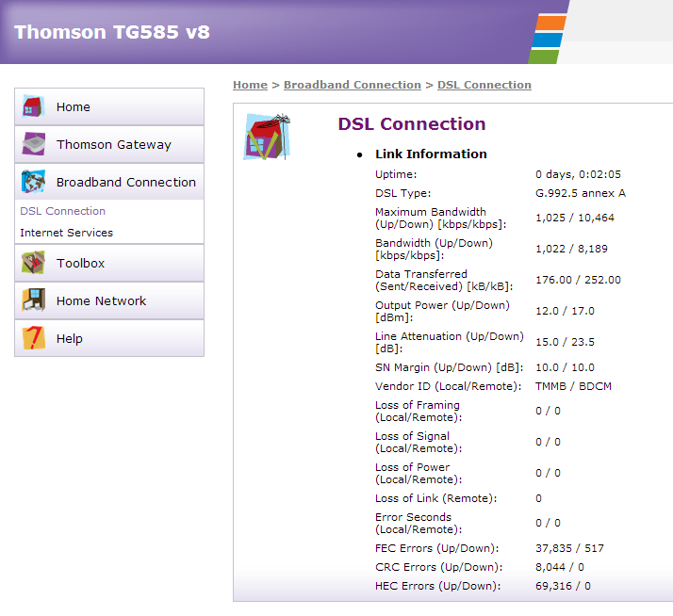Viewport: 673px width, 616px height.
Task: Click the Line Attenuation (Up/Down) label
Action: 450,342
